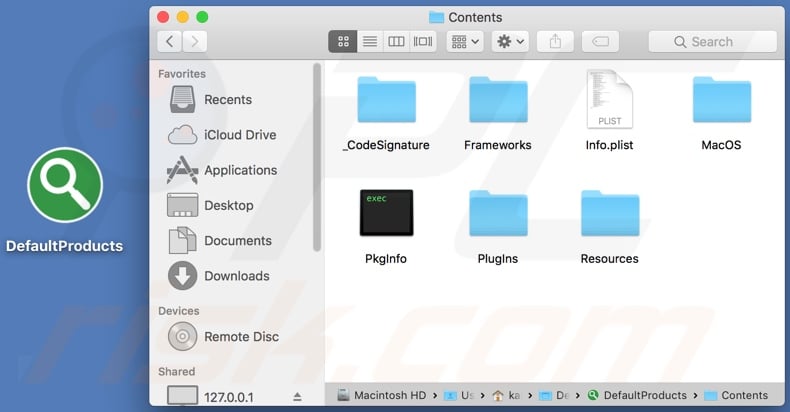Viewport: 790px width, 412px height.
Task: Click the PkgInfo file name label
Action: [386, 258]
